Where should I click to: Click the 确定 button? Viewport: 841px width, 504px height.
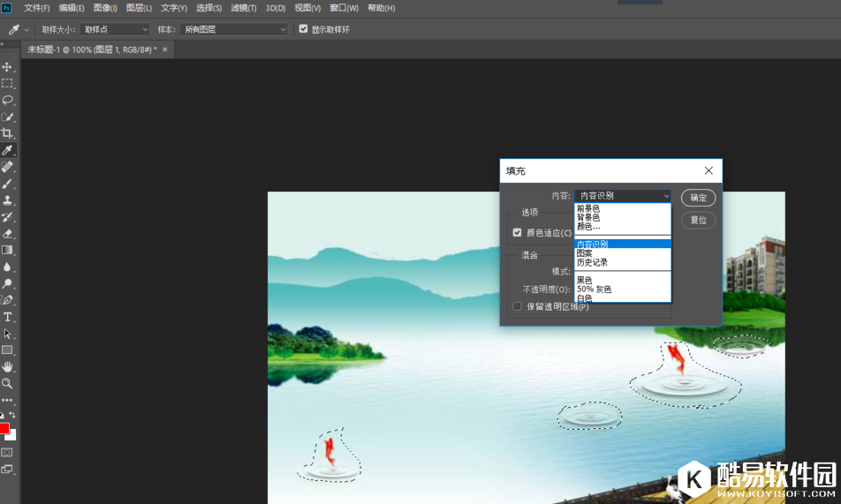(698, 198)
